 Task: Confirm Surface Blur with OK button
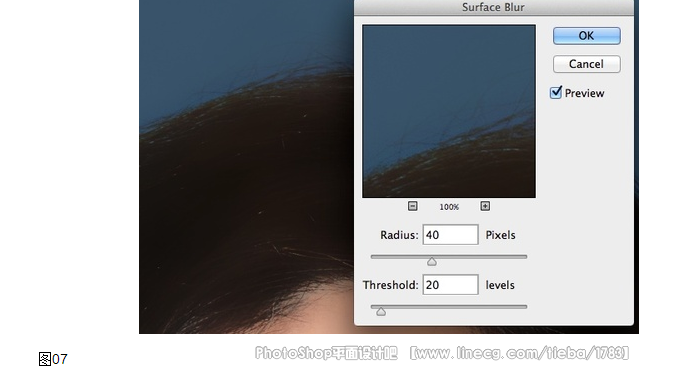(586, 36)
